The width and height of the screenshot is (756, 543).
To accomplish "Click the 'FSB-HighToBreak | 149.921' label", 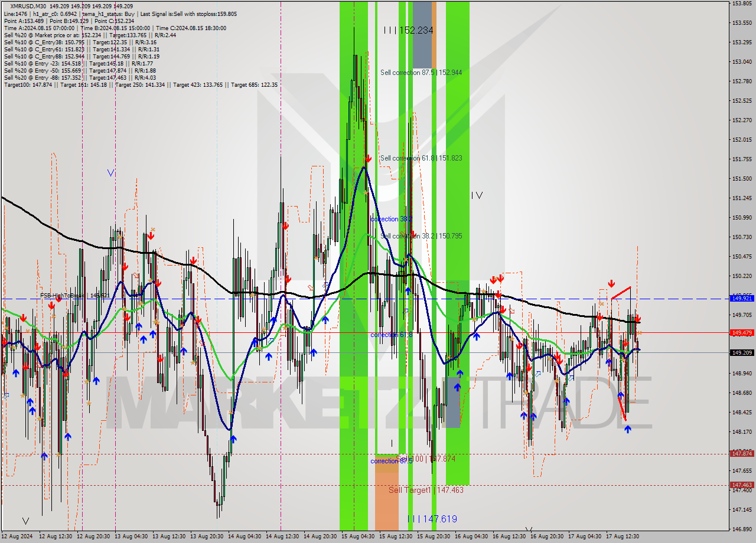I will 75,295.
